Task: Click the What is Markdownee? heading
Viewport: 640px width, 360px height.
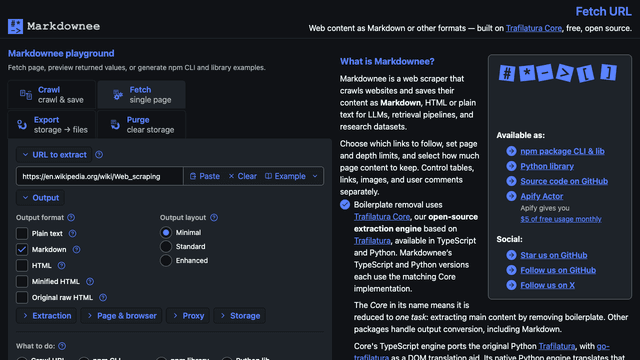Action: coord(387,62)
